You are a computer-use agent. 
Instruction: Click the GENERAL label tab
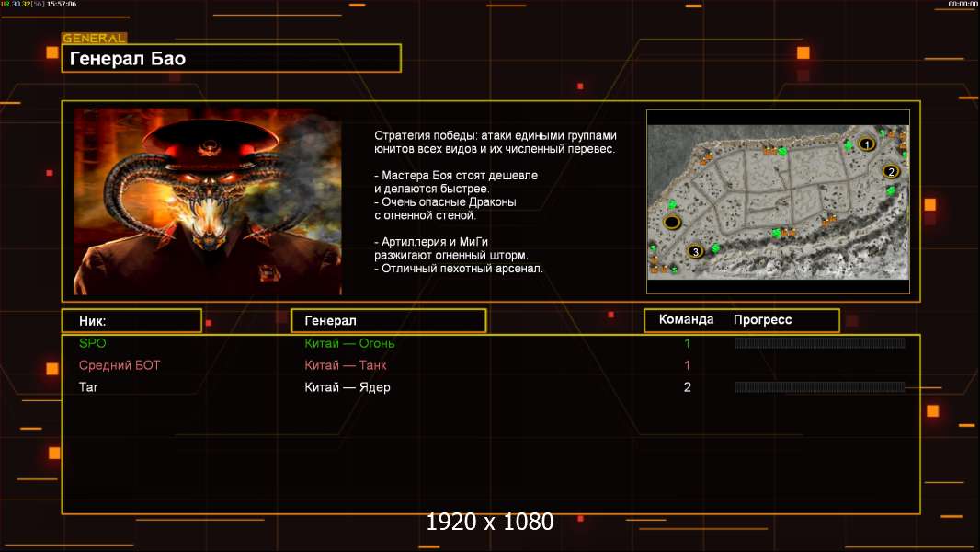point(95,38)
